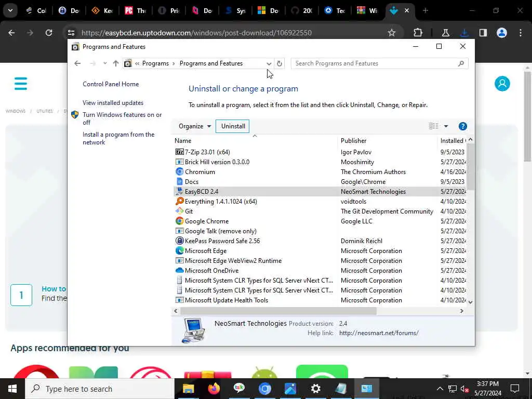Image resolution: width=532 pixels, height=399 pixels.
Task: Click the horizontal scrollbar of the program list
Action: 278,311
